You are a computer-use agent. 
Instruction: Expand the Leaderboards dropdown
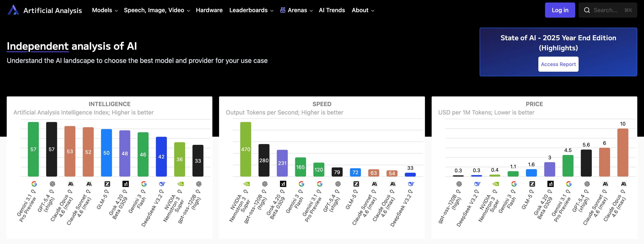click(251, 10)
